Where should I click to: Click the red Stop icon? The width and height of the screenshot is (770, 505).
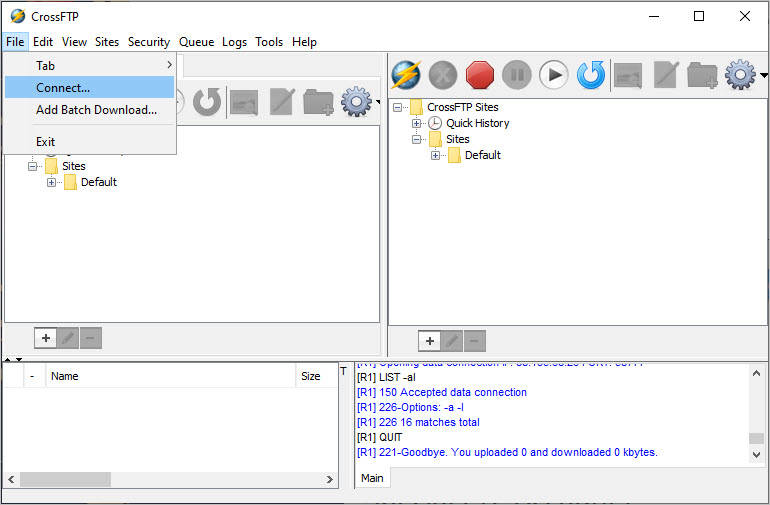pyautogui.click(x=480, y=75)
